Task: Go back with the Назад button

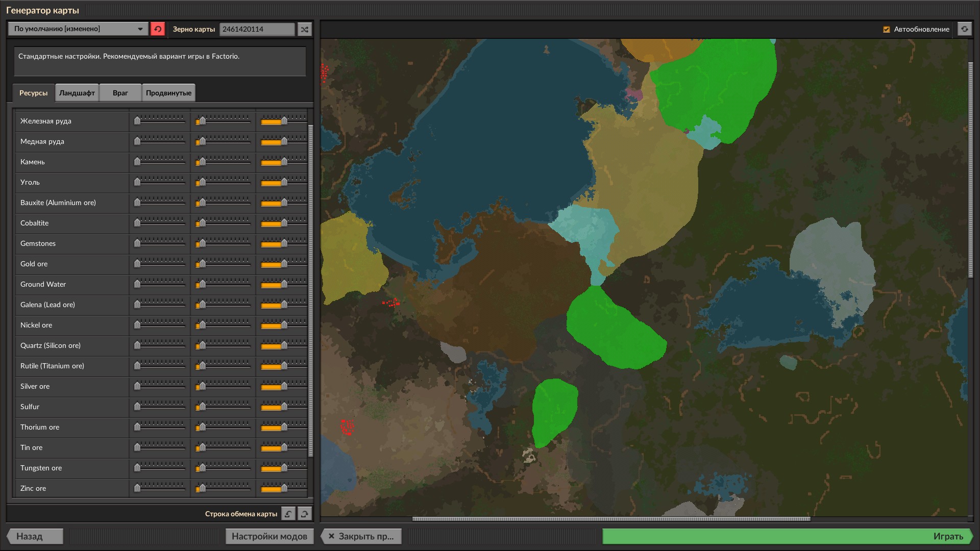Action: (x=35, y=536)
